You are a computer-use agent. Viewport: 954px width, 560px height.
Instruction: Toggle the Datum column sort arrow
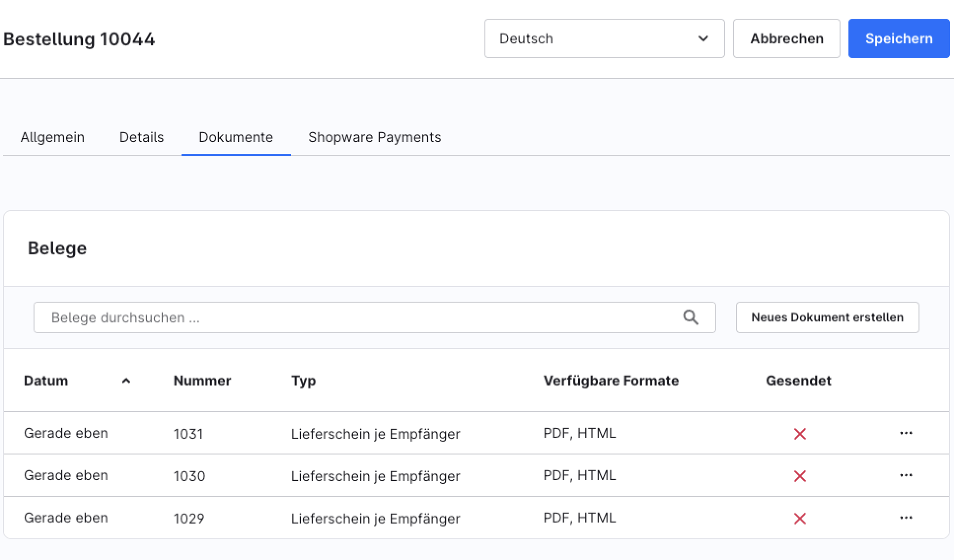pyautogui.click(x=126, y=381)
